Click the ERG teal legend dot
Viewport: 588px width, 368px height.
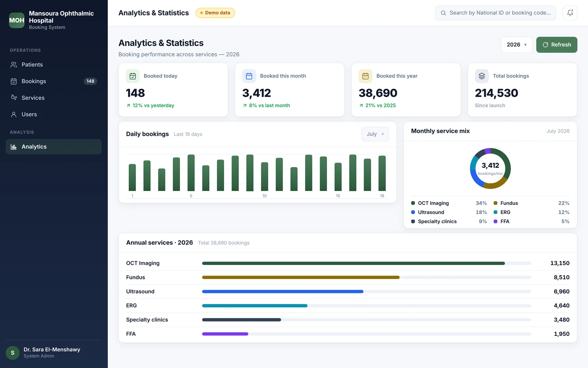pyautogui.click(x=496, y=212)
